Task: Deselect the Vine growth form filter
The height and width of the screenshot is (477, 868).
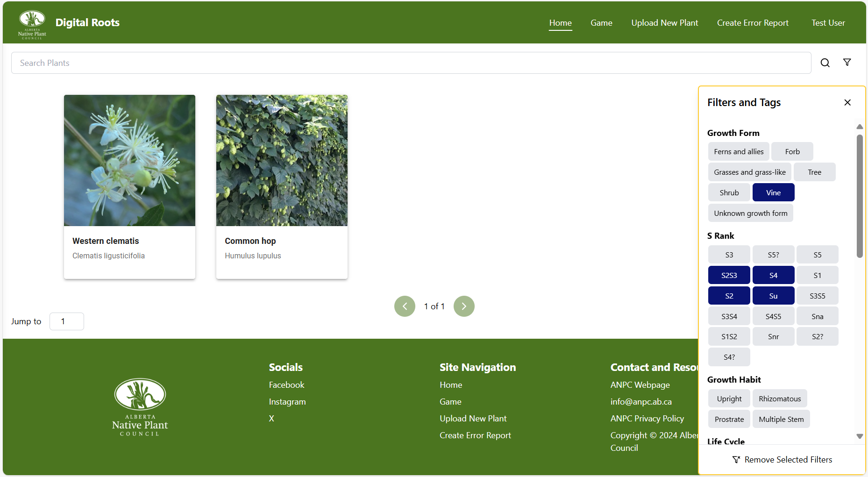Action: pos(773,192)
